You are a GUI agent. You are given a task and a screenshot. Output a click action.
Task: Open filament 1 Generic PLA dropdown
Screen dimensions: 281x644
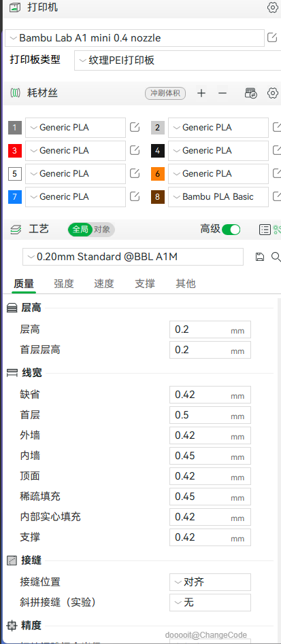pyautogui.click(x=76, y=128)
